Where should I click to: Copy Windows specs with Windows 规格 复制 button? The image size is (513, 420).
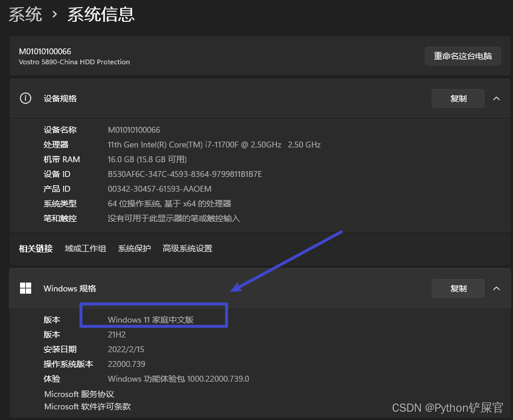pyautogui.click(x=458, y=288)
